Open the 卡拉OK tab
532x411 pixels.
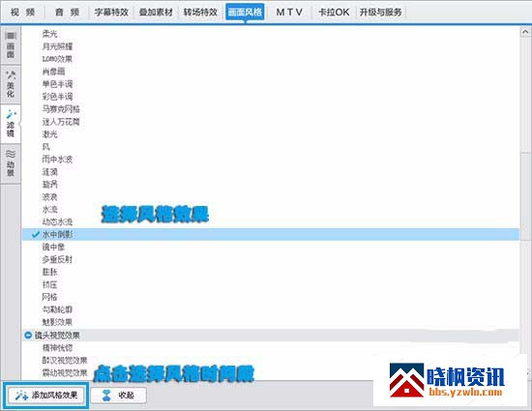(334, 13)
